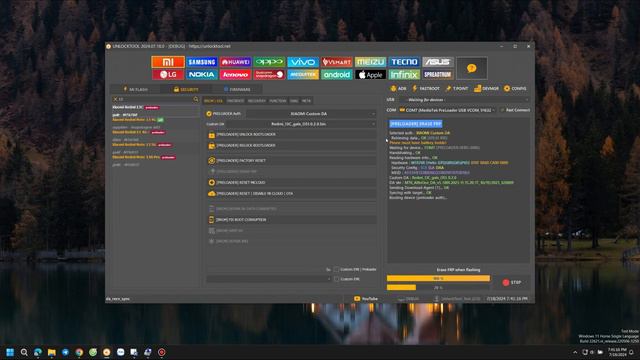Open the custom EMI path dropdown
The height and width of the screenshot is (360, 640).
(x=269, y=279)
